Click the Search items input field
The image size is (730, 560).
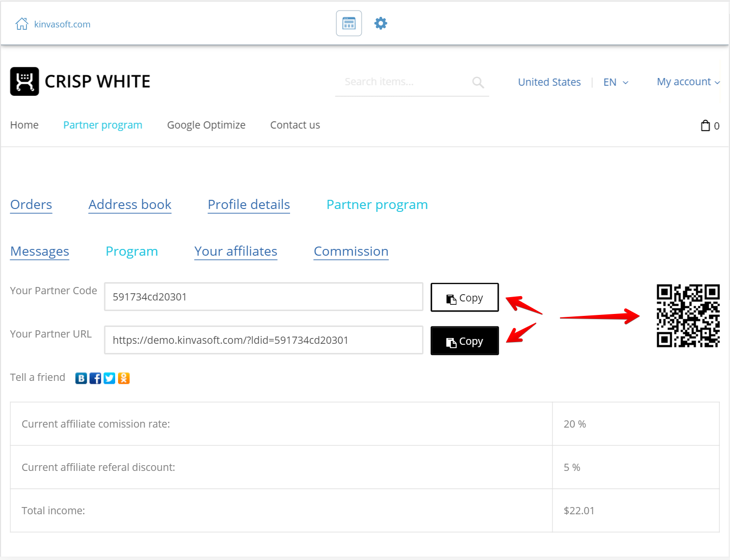405,82
